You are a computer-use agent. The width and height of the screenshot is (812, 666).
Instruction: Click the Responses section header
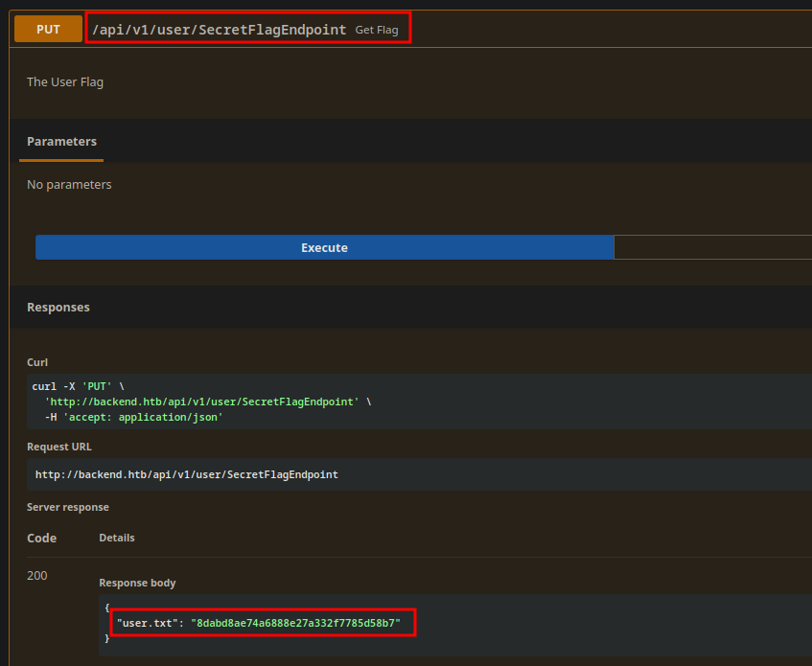58,308
